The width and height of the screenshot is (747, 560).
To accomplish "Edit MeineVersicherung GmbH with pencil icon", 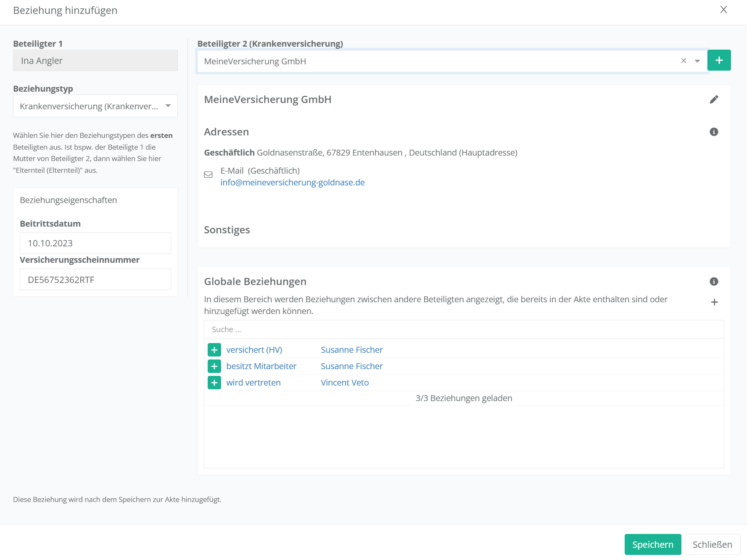I will 714,100.
